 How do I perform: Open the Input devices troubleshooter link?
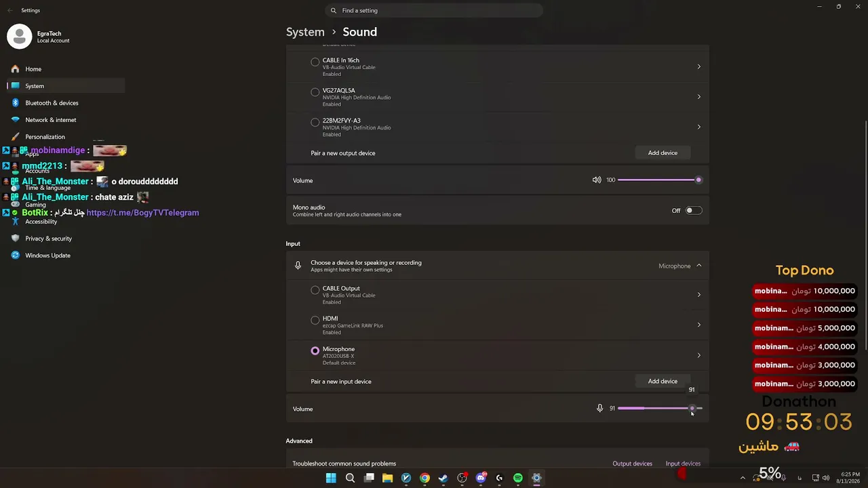tap(683, 464)
